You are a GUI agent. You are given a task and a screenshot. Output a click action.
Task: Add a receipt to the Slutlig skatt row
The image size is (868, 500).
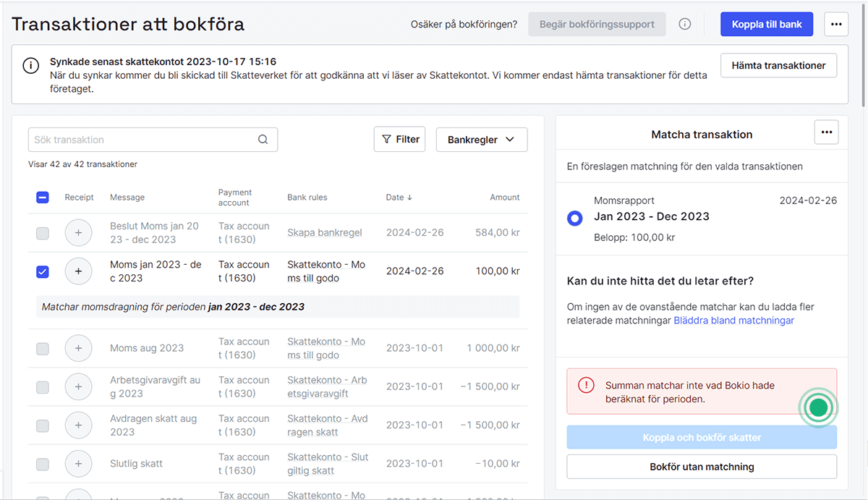(78, 463)
